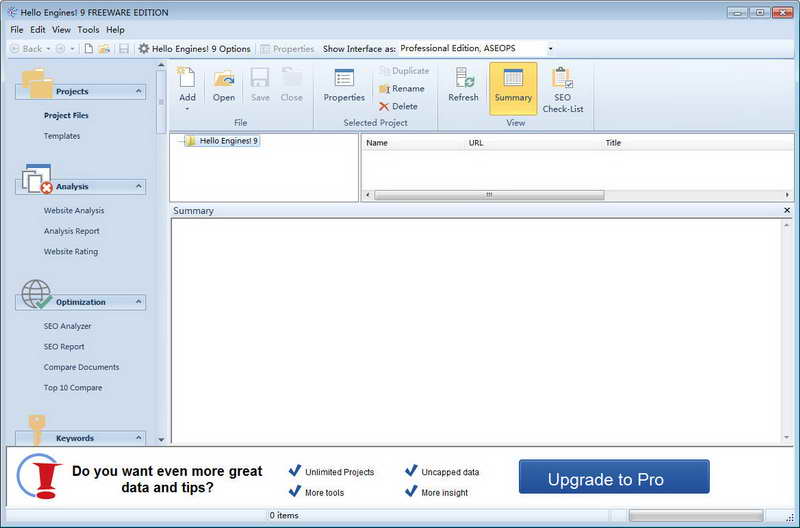Open Analysis Report
The image size is (800, 528).
click(71, 231)
